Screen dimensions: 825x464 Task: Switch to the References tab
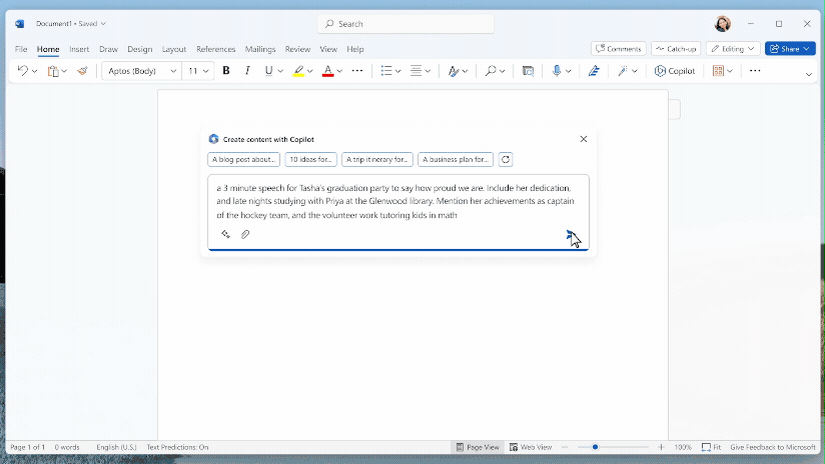[x=216, y=49]
